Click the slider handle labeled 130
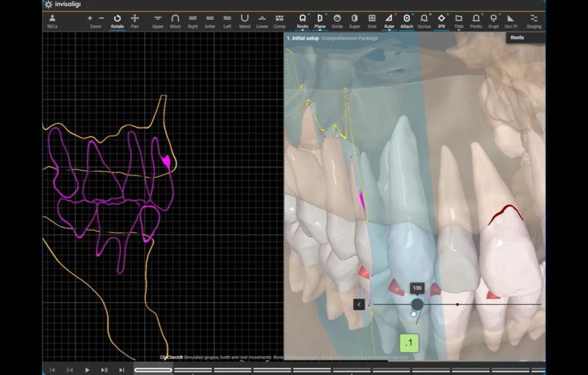This screenshot has width=588, height=375. (x=417, y=304)
